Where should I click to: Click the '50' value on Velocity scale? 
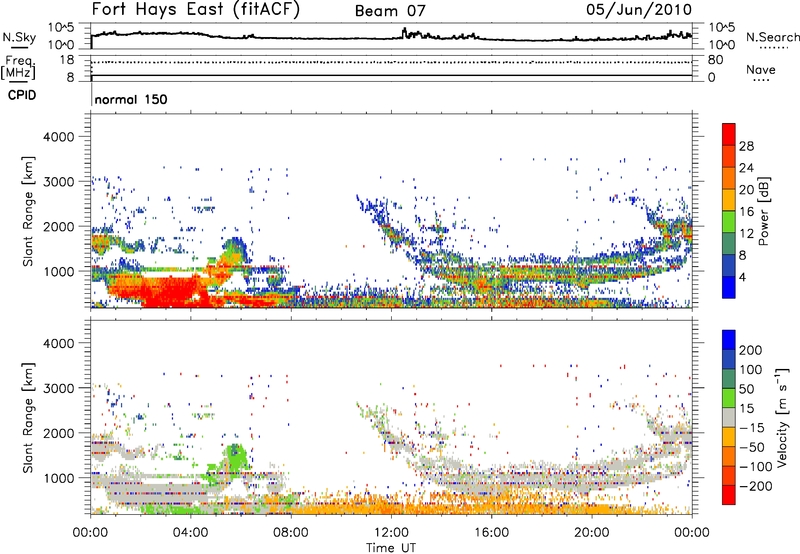pyautogui.click(x=746, y=389)
